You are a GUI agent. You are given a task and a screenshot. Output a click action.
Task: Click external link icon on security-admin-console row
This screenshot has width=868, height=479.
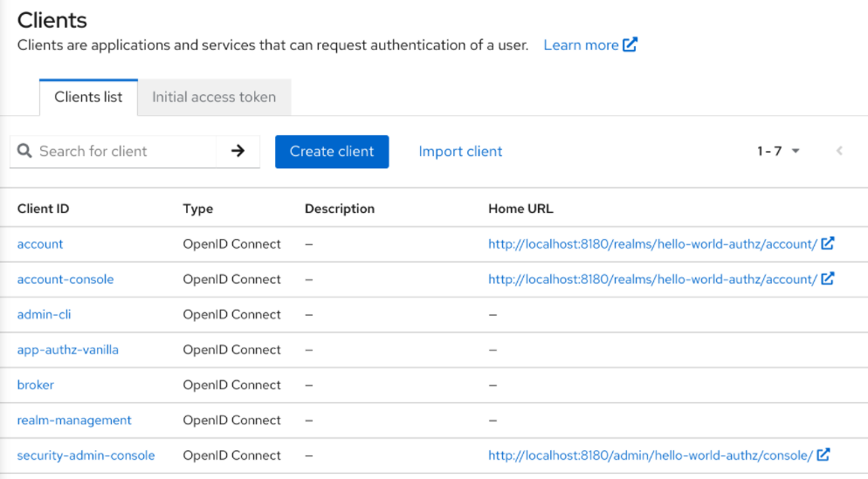pyautogui.click(x=823, y=455)
